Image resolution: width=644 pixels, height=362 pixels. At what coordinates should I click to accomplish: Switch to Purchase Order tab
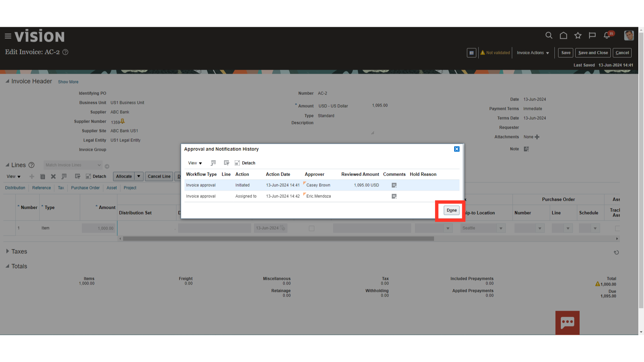[x=85, y=188]
